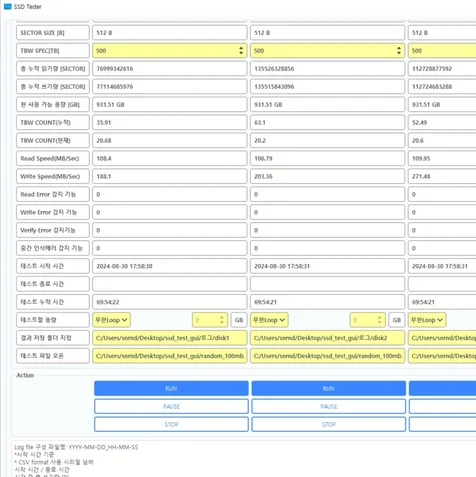The image size is (476, 477).
Task: Pause the first disk test
Action: pos(171,406)
